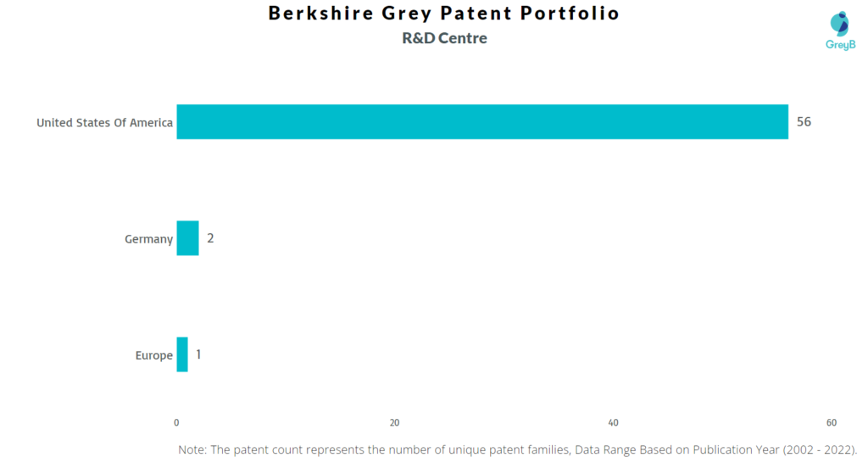The image size is (868, 463).
Task: Click the GreyB brand text under logo
Action: click(838, 45)
